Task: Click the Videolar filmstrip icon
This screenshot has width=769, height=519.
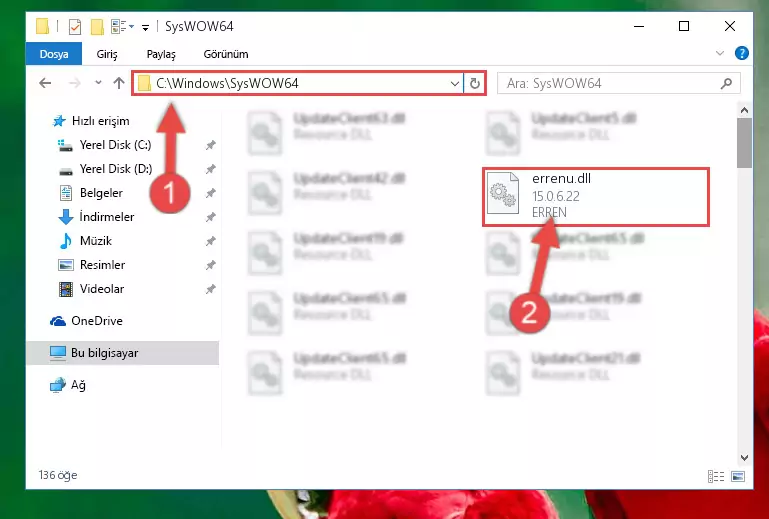Action: tap(66, 289)
